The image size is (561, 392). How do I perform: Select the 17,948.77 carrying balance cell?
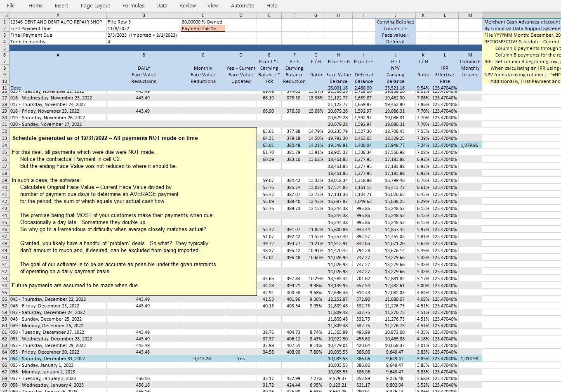395,145
